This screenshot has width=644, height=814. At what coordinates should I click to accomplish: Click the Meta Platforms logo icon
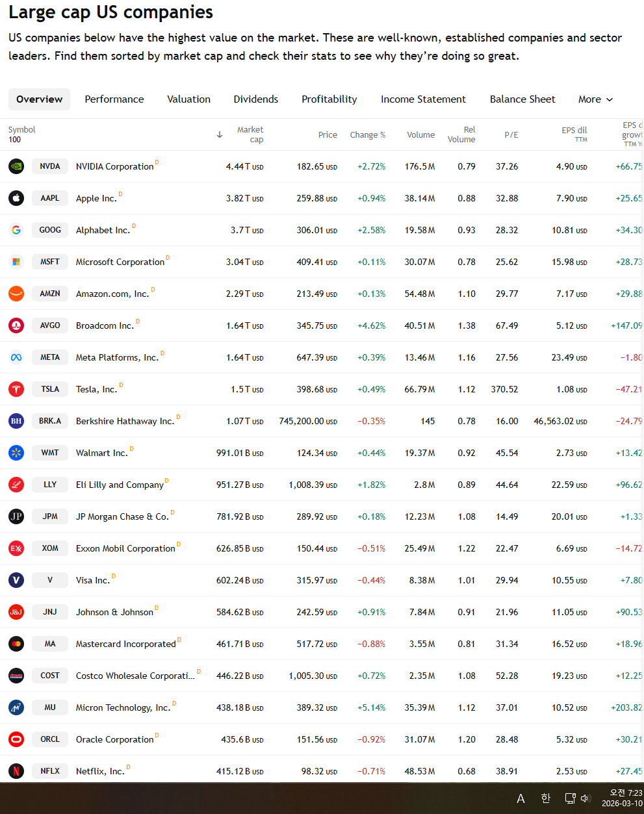coord(16,357)
